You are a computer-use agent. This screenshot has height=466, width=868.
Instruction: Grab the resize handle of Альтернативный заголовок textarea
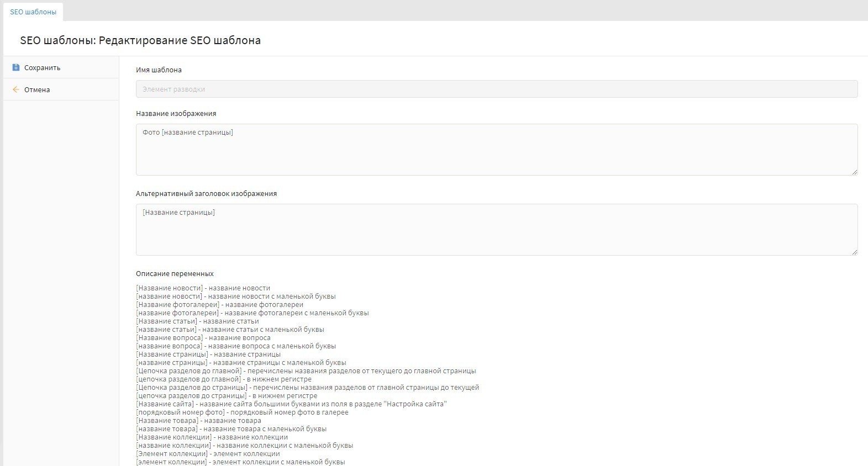[854, 252]
